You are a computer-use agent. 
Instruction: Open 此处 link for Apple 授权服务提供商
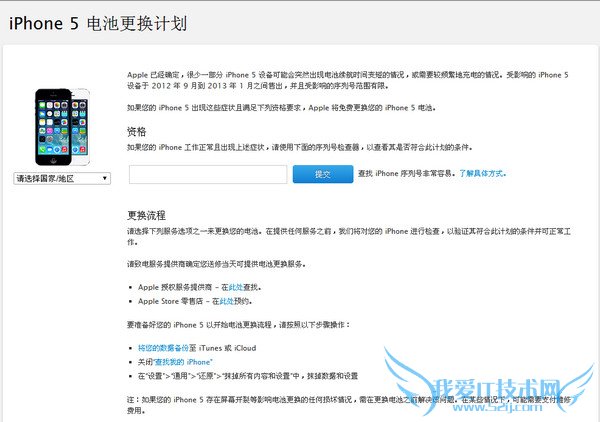pyautogui.click(x=236, y=287)
